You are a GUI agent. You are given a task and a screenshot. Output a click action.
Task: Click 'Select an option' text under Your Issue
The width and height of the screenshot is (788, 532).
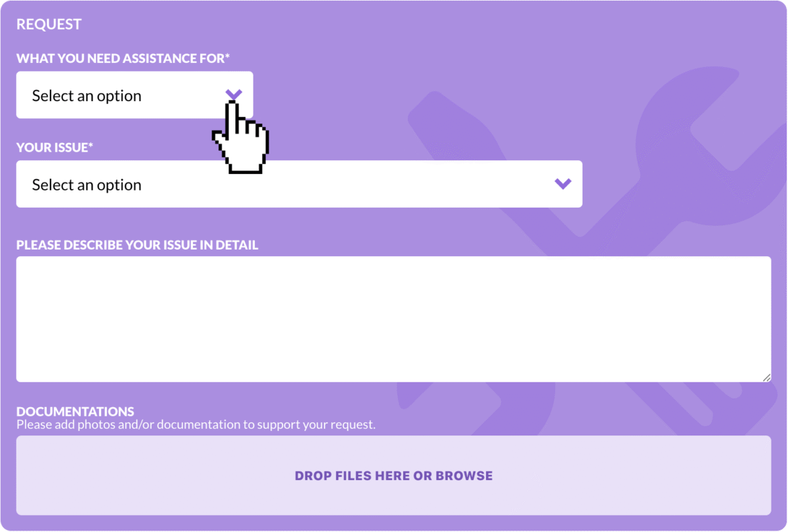pyautogui.click(x=87, y=185)
